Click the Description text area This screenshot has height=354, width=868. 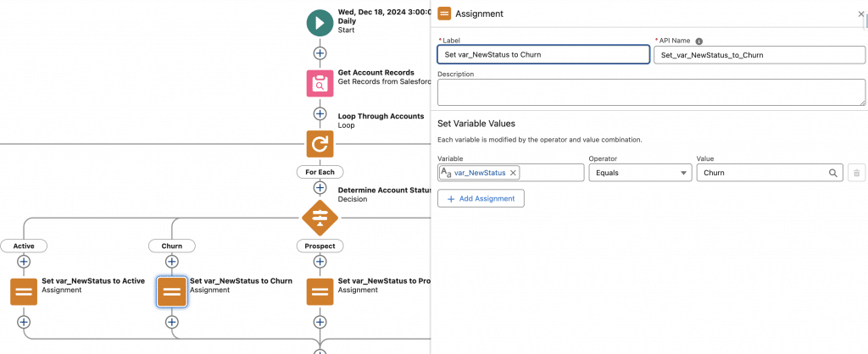click(650, 92)
